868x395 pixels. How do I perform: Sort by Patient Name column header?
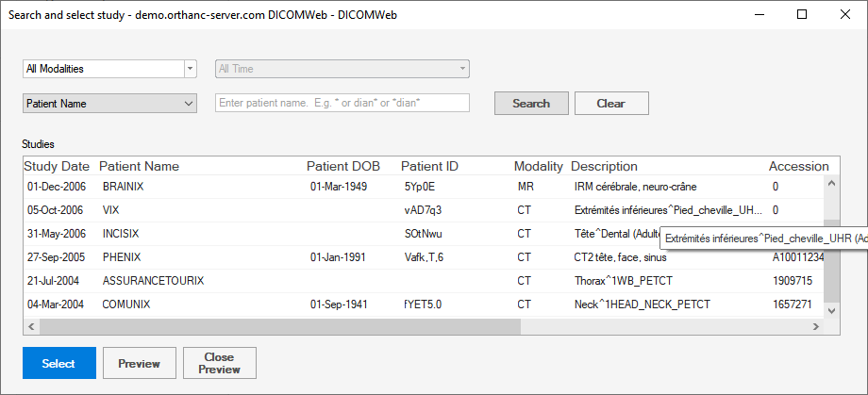(139, 166)
